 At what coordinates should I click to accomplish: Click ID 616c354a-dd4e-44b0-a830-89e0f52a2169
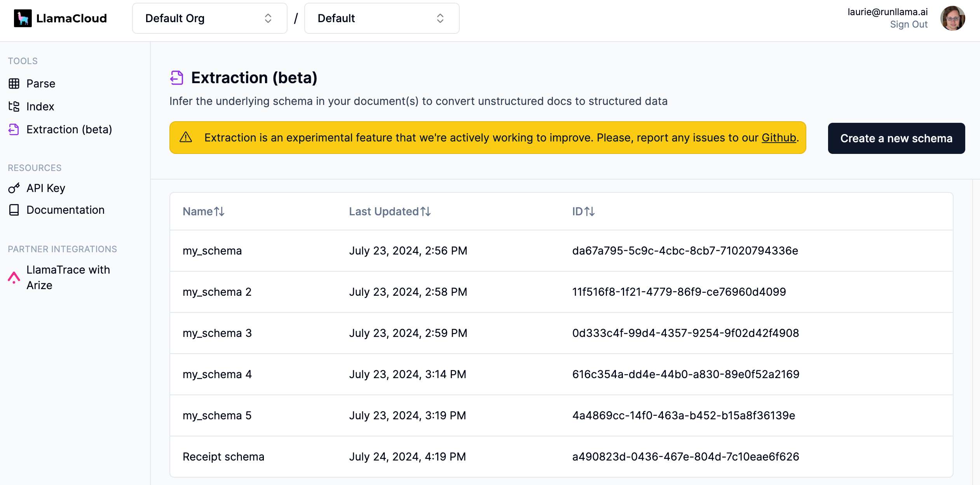tap(686, 374)
